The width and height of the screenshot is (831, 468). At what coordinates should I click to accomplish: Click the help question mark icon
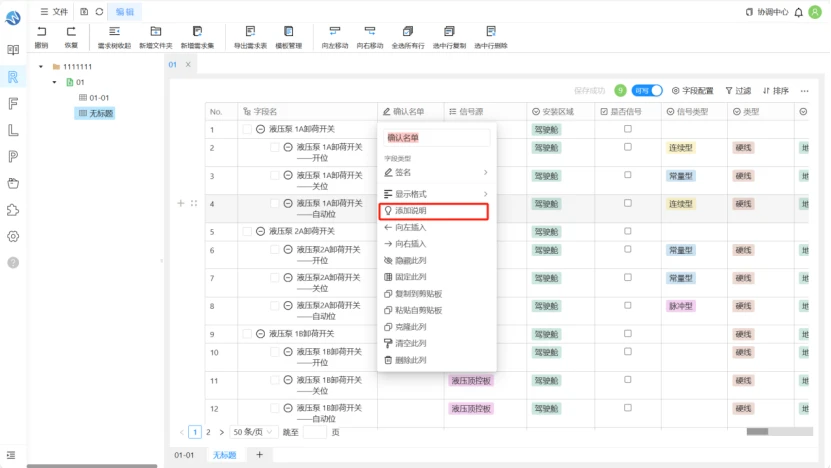pyautogui.click(x=13, y=263)
